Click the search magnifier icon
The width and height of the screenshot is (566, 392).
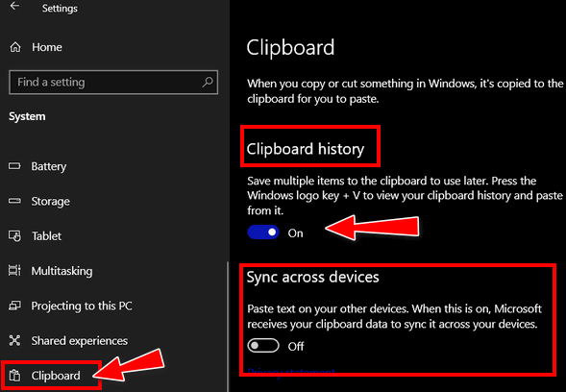(x=208, y=82)
